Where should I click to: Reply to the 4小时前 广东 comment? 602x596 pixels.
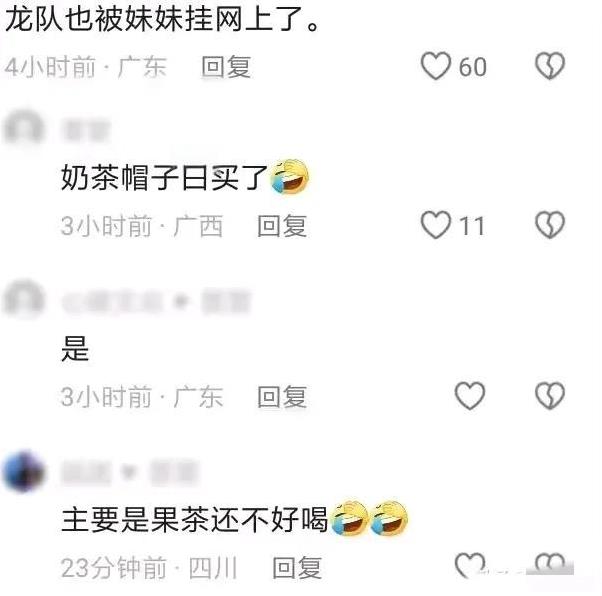point(226,67)
